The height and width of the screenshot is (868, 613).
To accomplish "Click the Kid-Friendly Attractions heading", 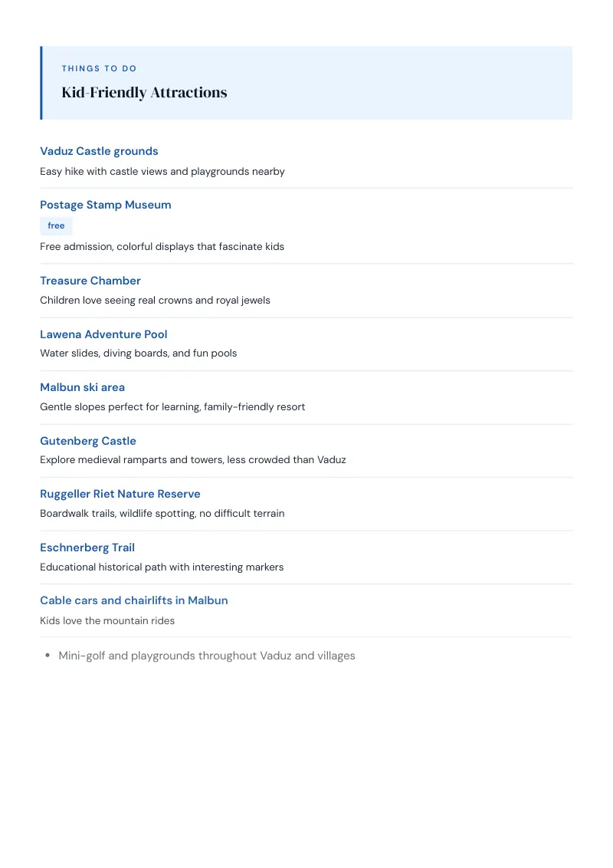I will 144,93.
